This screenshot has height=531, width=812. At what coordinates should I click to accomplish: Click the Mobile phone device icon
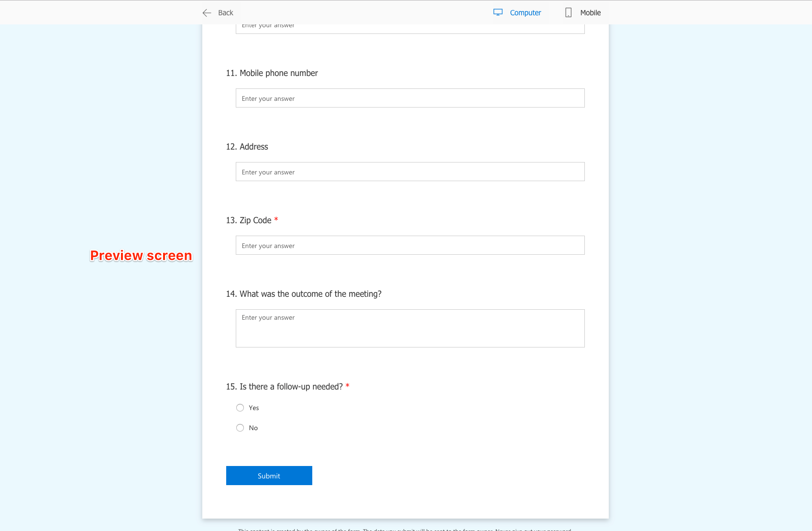(569, 12)
